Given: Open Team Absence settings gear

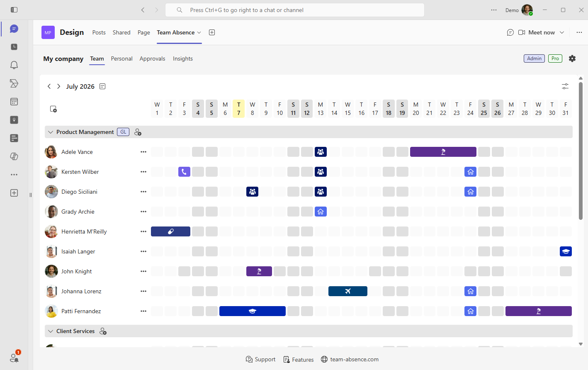Looking at the screenshot, I should 572,58.
